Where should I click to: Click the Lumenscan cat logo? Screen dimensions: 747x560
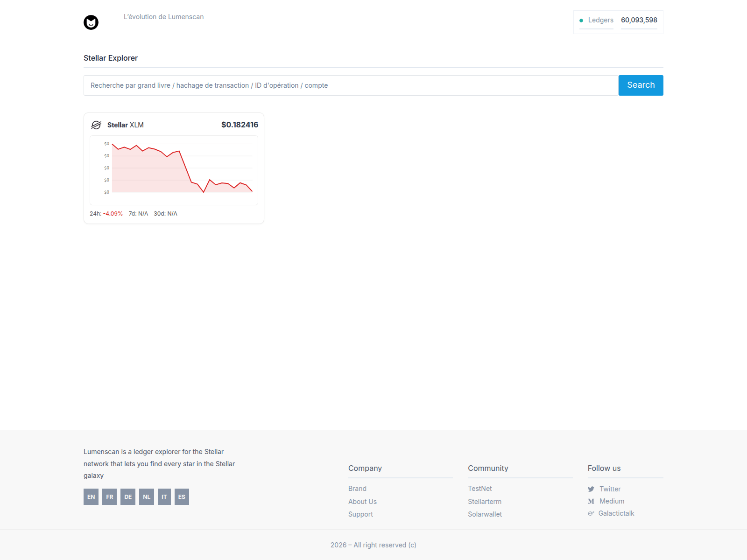coord(91,22)
